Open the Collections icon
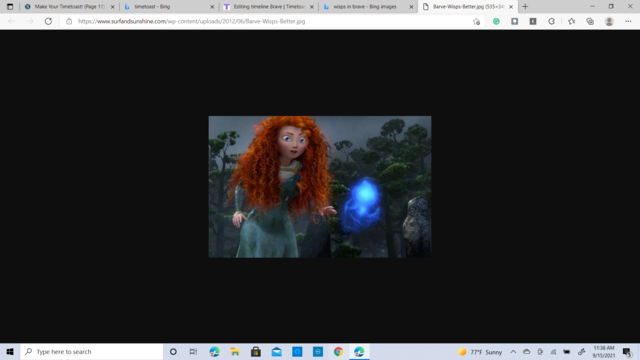This screenshot has width=640, height=360. click(x=590, y=21)
